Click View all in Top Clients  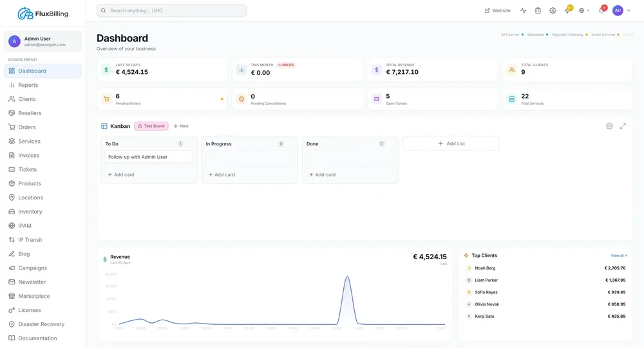[x=618, y=255]
